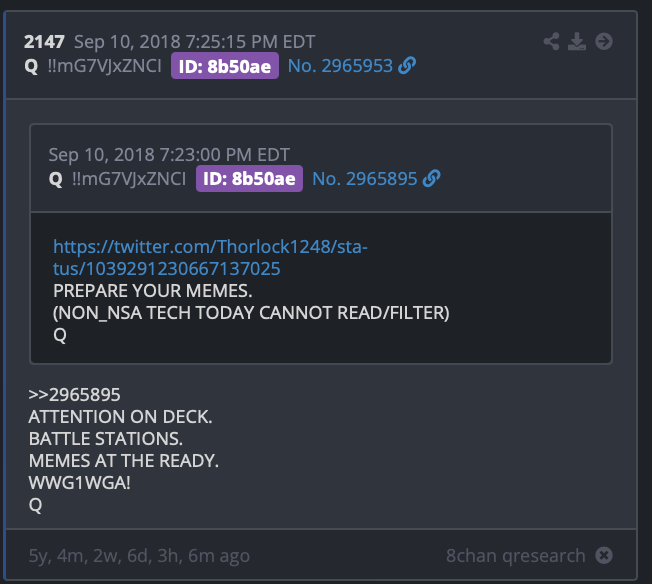Click chain link icon beside No. 2965895

(431, 178)
